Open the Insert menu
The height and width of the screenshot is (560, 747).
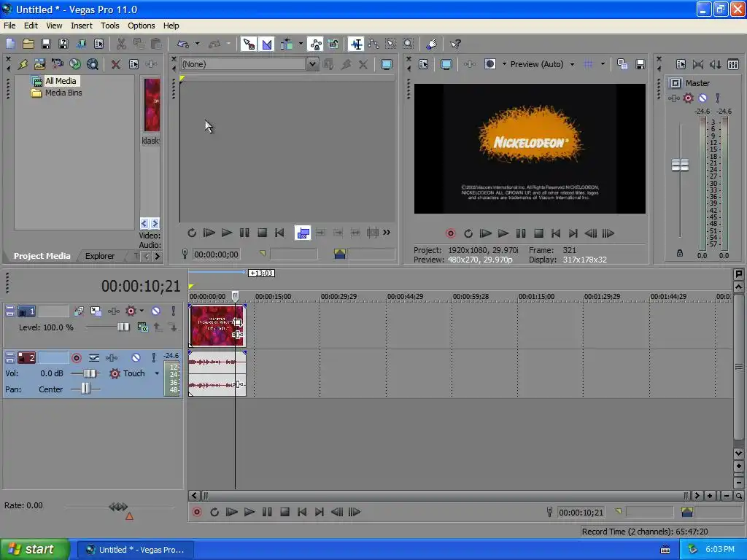point(82,26)
